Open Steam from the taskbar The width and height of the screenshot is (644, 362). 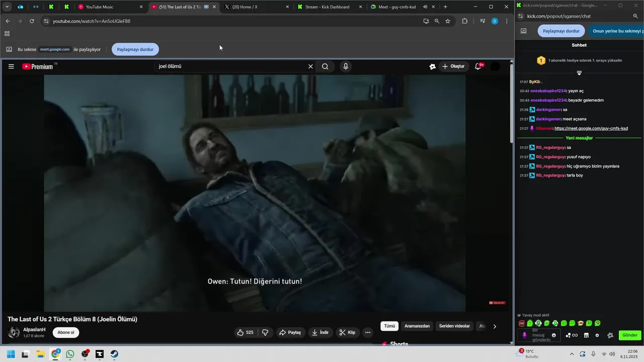pos(114,354)
